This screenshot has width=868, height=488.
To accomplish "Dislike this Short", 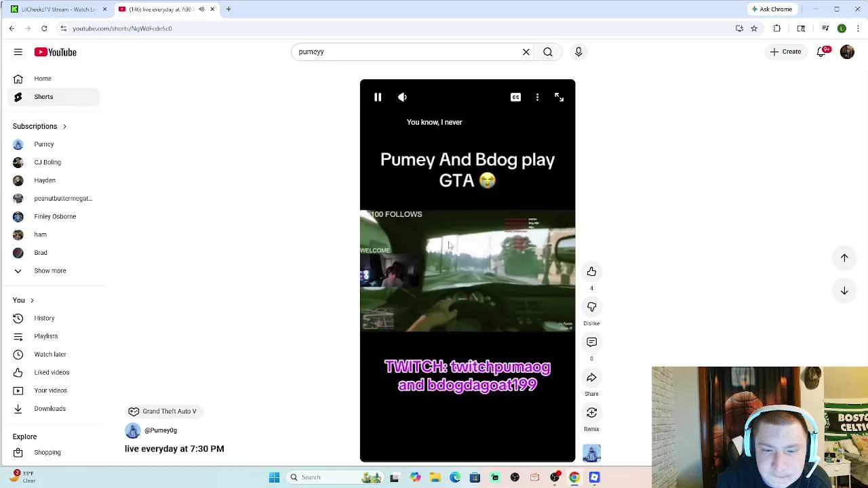I will (591, 306).
